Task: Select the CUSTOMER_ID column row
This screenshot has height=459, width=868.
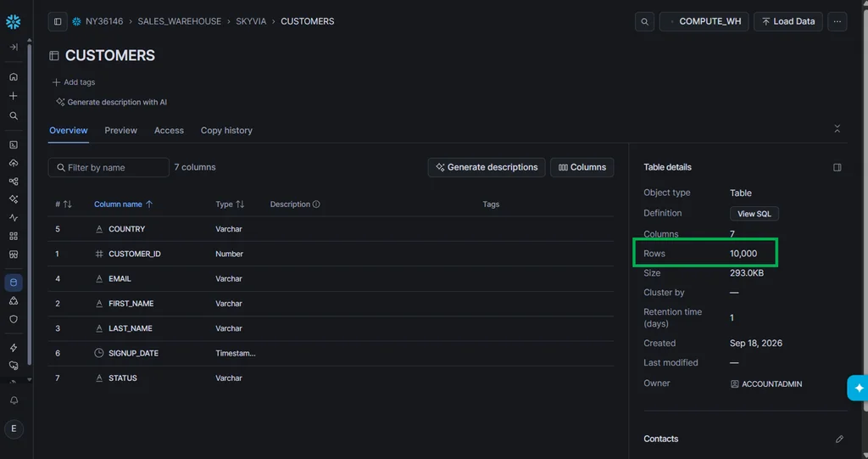Action: pos(331,254)
